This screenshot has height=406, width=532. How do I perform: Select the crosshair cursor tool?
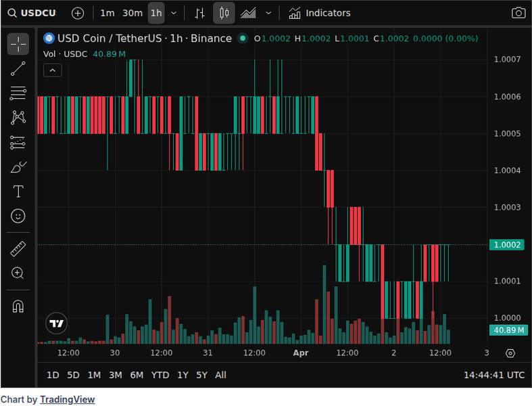[x=18, y=44]
